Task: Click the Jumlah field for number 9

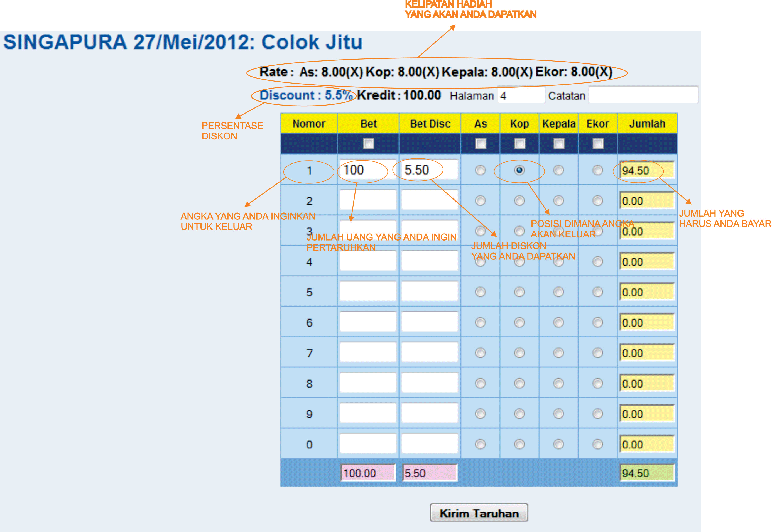Action: [x=647, y=413]
